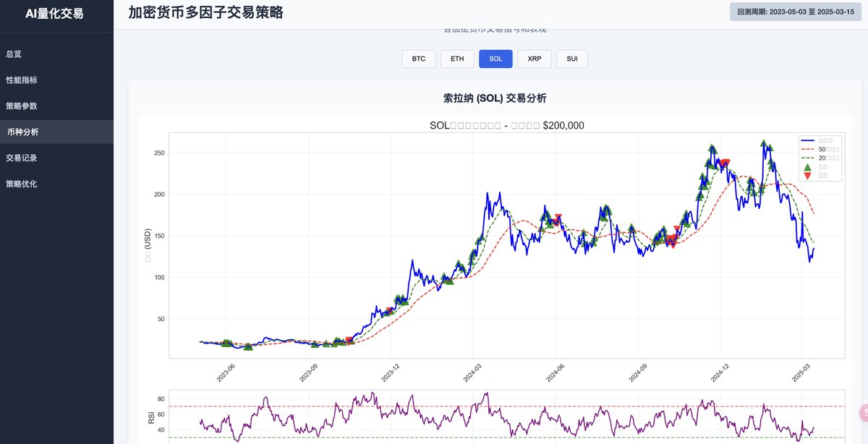Click the 200 price axis label
This screenshot has width=868, height=444.
click(x=158, y=195)
